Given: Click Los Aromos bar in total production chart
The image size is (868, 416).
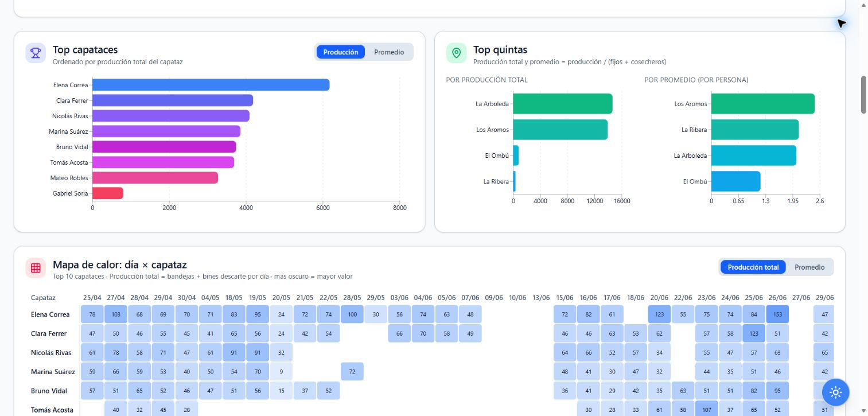Looking at the screenshot, I should (560, 130).
